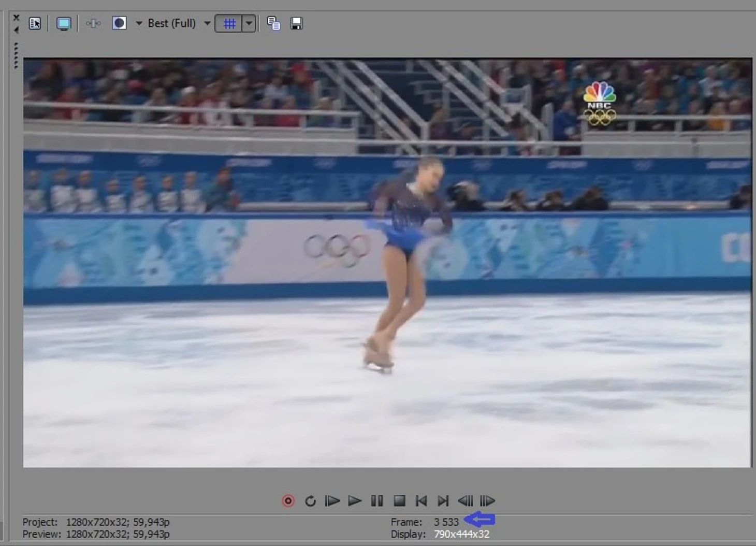Pause the playback
This screenshot has width=756, height=546.
[377, 501]
